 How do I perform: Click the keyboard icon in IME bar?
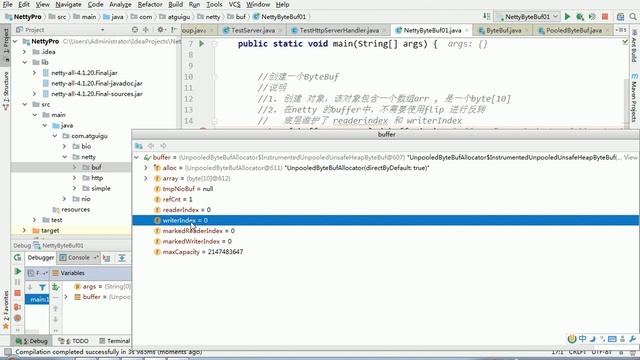click(x=612, y=339)
